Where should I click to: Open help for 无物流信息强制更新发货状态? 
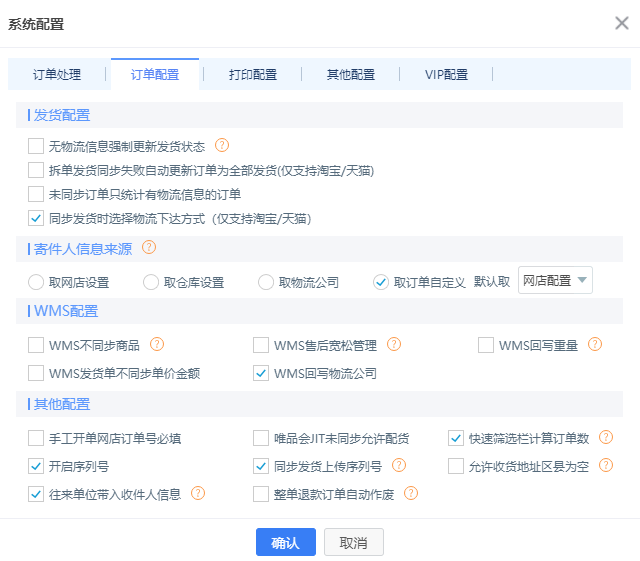[x=222, y=145]
